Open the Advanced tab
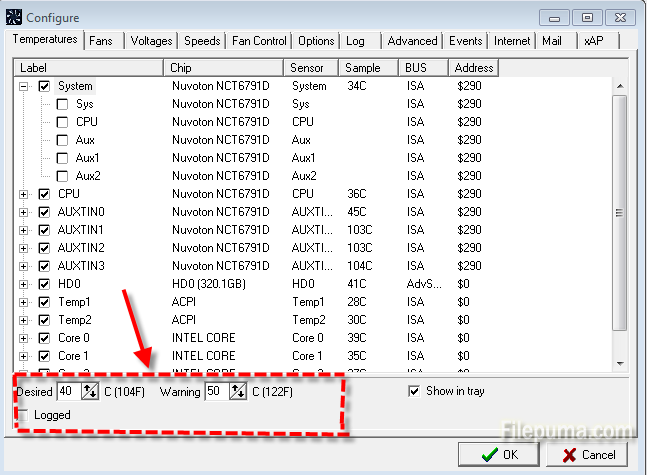The width and height of the screenshot is (647, 475). 412,41
